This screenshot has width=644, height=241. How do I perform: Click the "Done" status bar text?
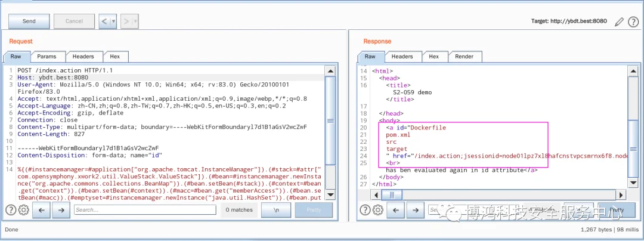click(11, 230)
